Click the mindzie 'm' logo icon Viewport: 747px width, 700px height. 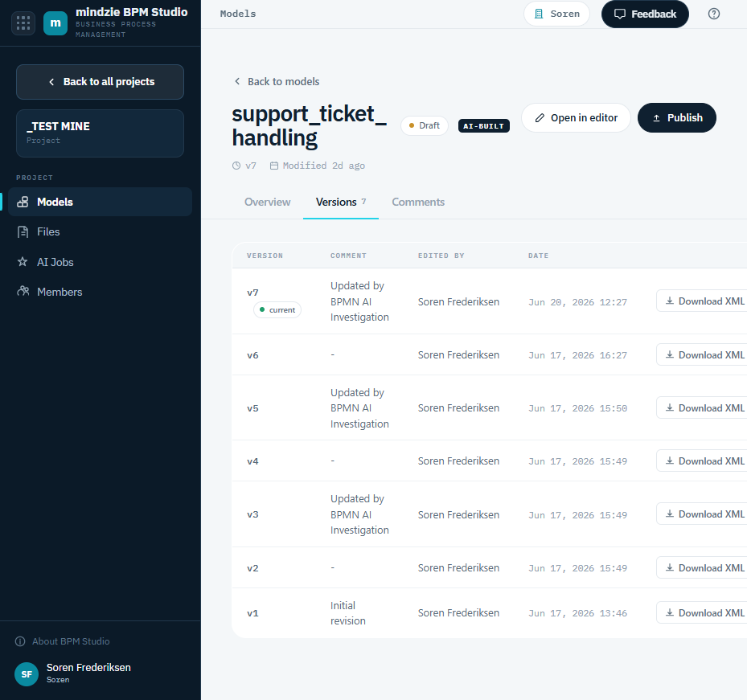[x=55, y=23]
